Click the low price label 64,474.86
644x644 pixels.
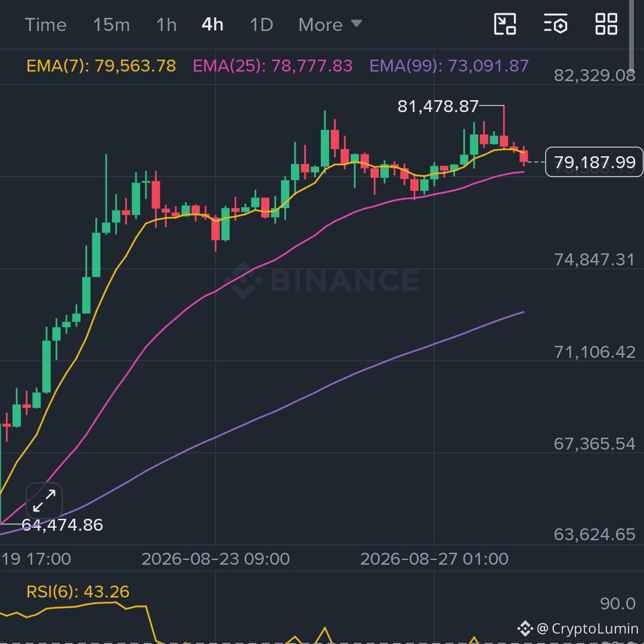coord(62,525)
